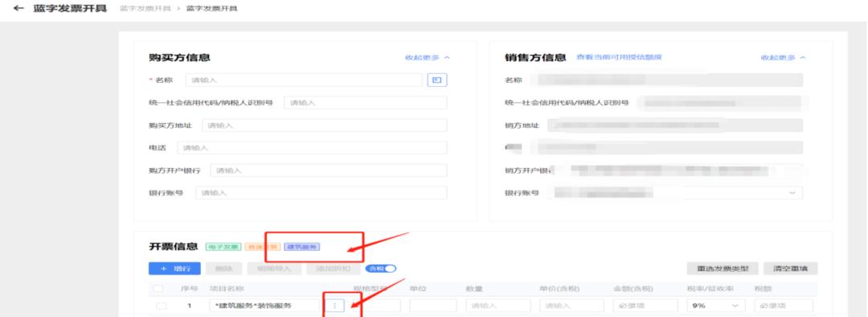Click the buyer 银行账号 input field
Viewport: 868px width, 317px height.
click(321, 193)
